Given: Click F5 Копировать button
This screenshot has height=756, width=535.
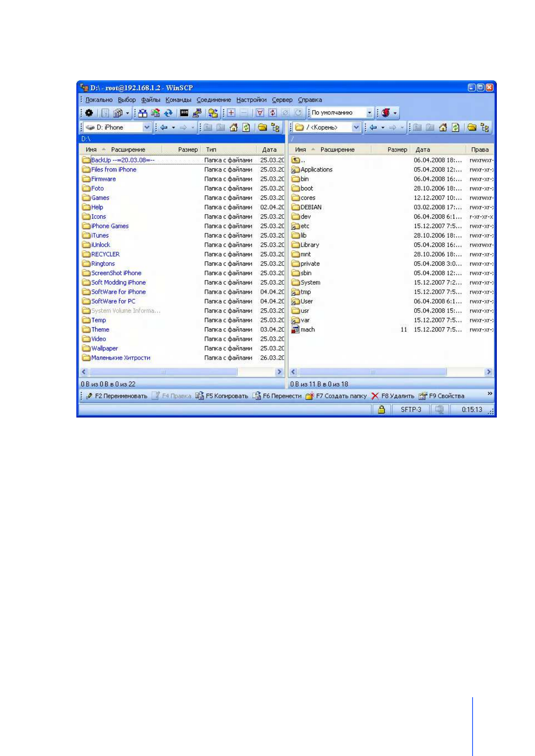Looking at the screenshot, I should click(x=222, y=396).
